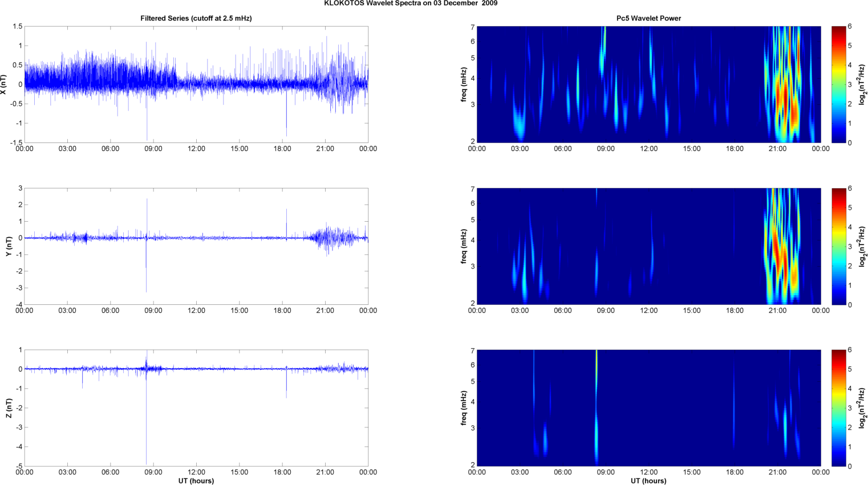This screenshot has height=485, width=868.
Task: Click 'UT (hours)' label below the Z wavelet plot
Action: [648, 481]
